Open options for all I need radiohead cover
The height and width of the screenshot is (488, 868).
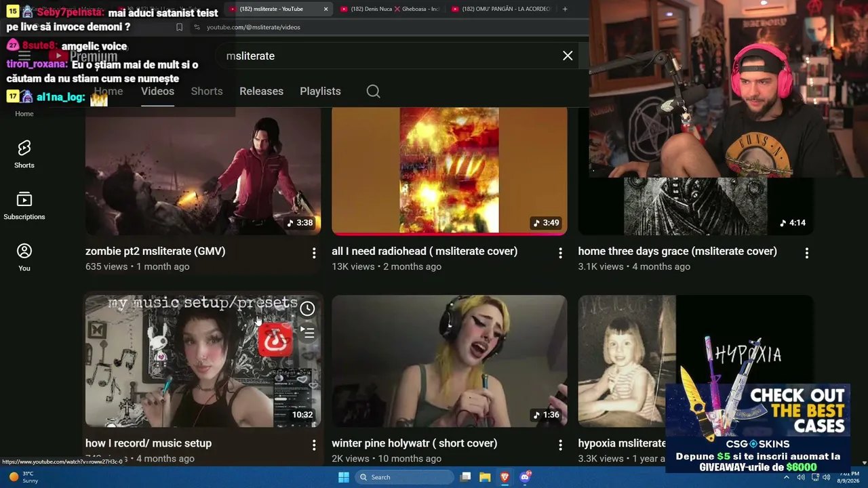tap(560, 253)
